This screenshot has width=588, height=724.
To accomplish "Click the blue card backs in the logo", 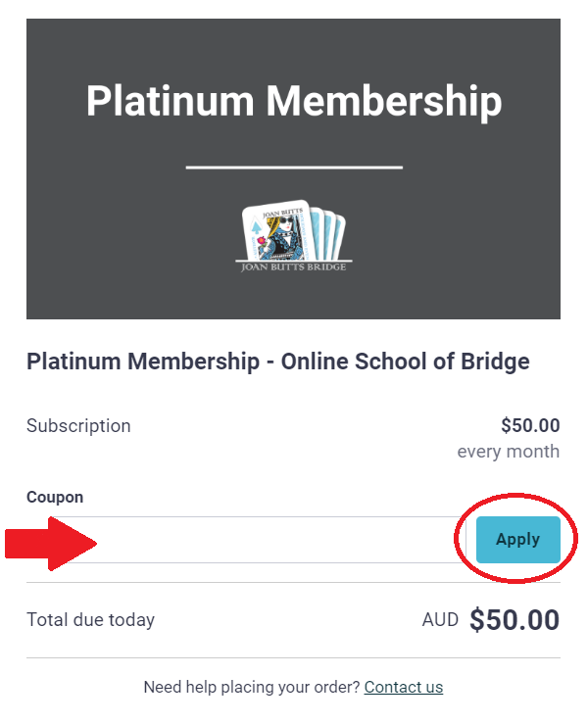I will [x=329, y=233].
